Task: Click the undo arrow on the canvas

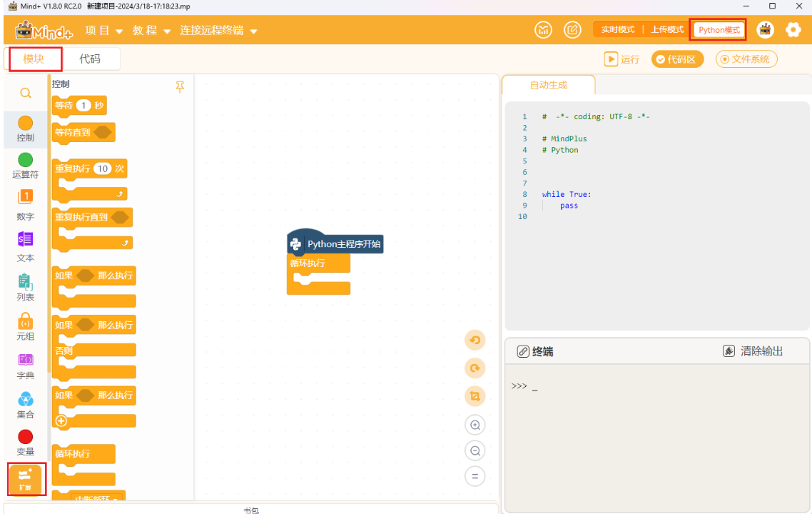Action: coord(475,341)
